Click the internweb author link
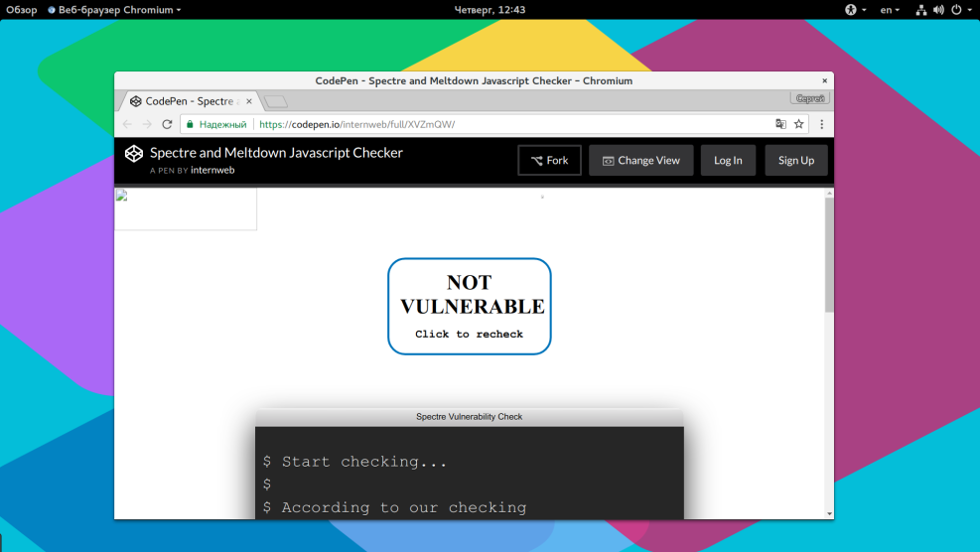The width and height of the screenshot is (980, 552). tap(212, 171)
